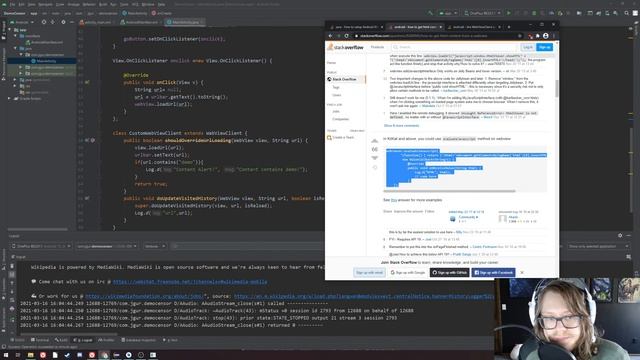Click the clear logcat trash icon
Viewport: 640px width, 360px height.
[x=12, y=266]
